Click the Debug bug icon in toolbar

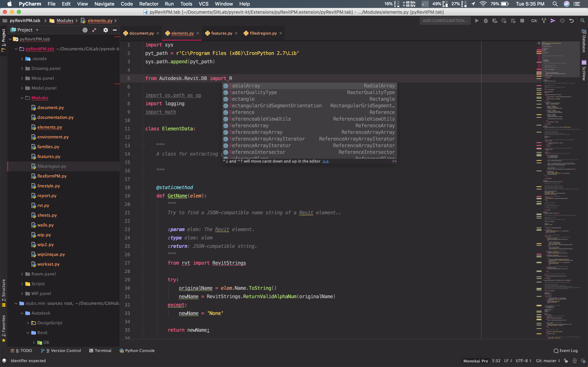click(x=486, y=21)
